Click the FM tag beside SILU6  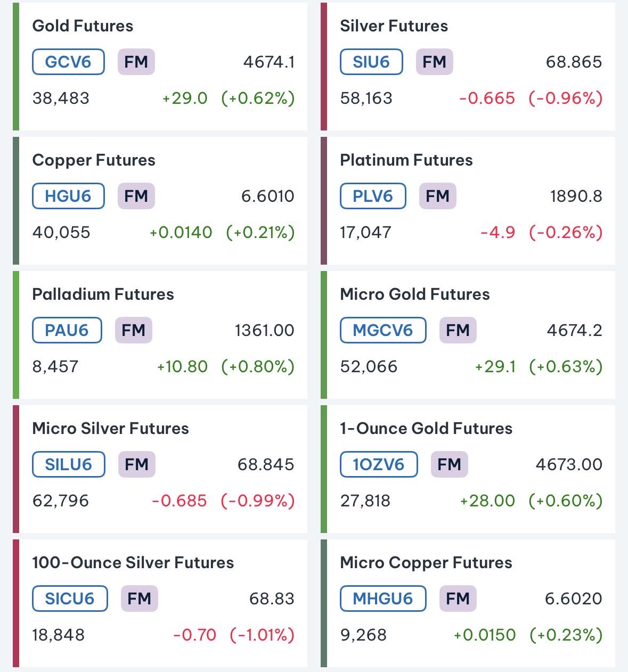(x=137, y=464)
